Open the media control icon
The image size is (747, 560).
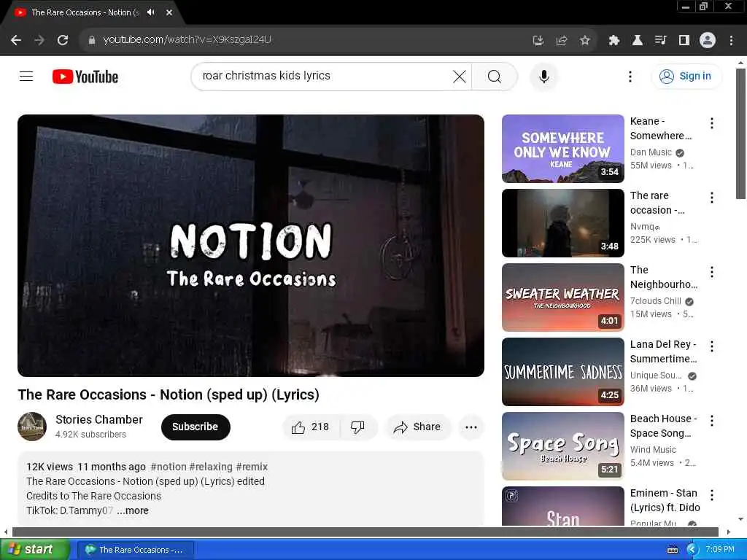660,41
